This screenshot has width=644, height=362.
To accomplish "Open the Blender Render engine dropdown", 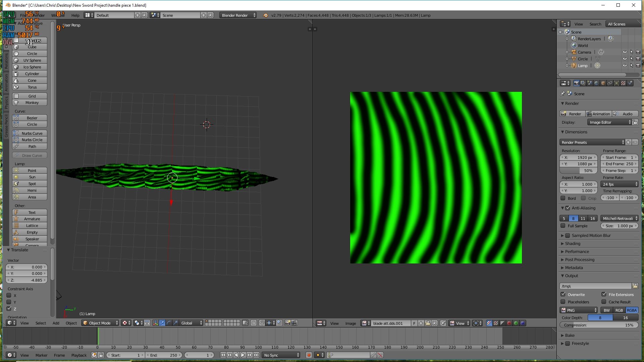I will coord(238,15).
